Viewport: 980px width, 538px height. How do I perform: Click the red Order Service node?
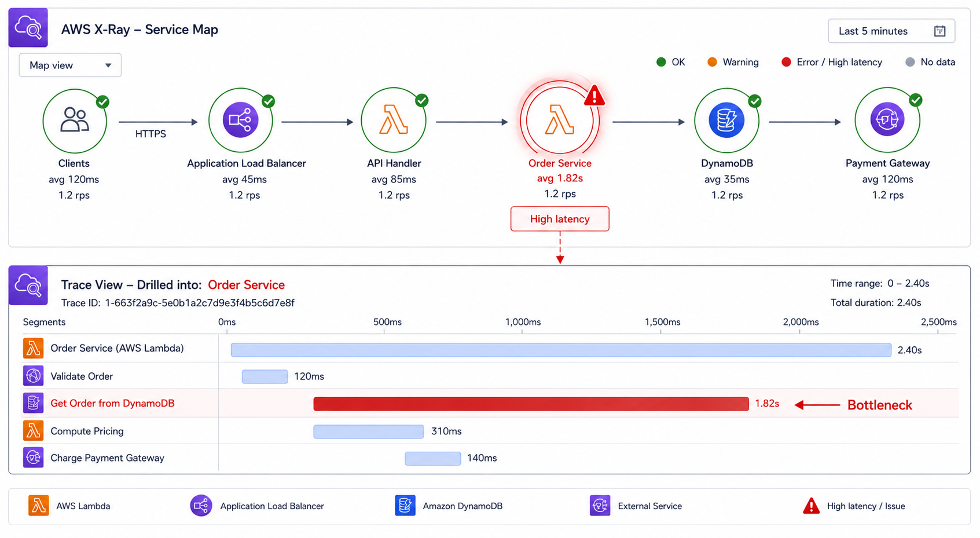(559, 120)
